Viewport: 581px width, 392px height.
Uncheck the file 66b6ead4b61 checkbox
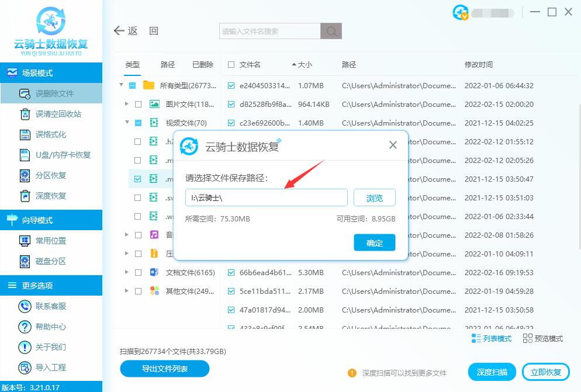pos(231,273)
